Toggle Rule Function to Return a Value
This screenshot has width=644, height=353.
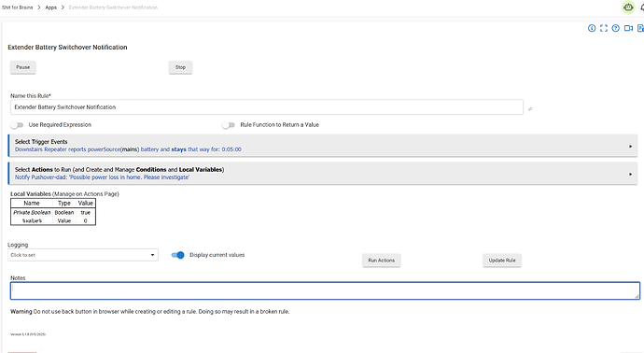click(x=229, y=125)
